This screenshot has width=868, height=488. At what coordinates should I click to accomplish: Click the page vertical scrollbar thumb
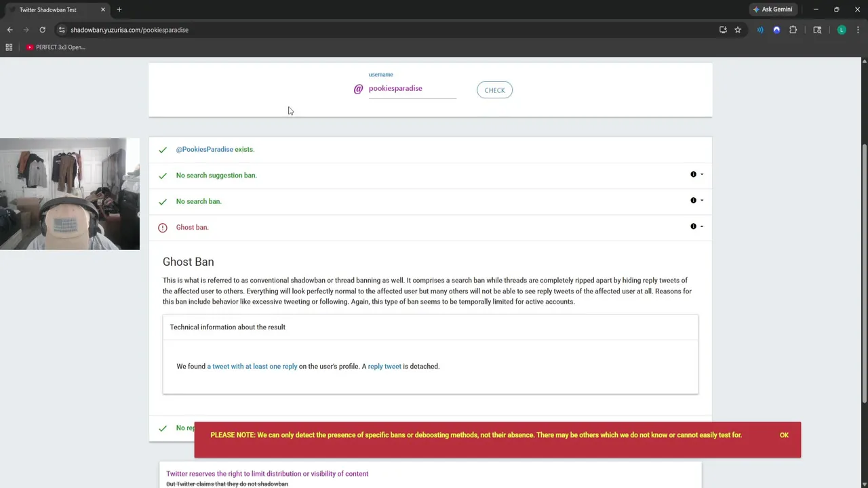[864, 273]
